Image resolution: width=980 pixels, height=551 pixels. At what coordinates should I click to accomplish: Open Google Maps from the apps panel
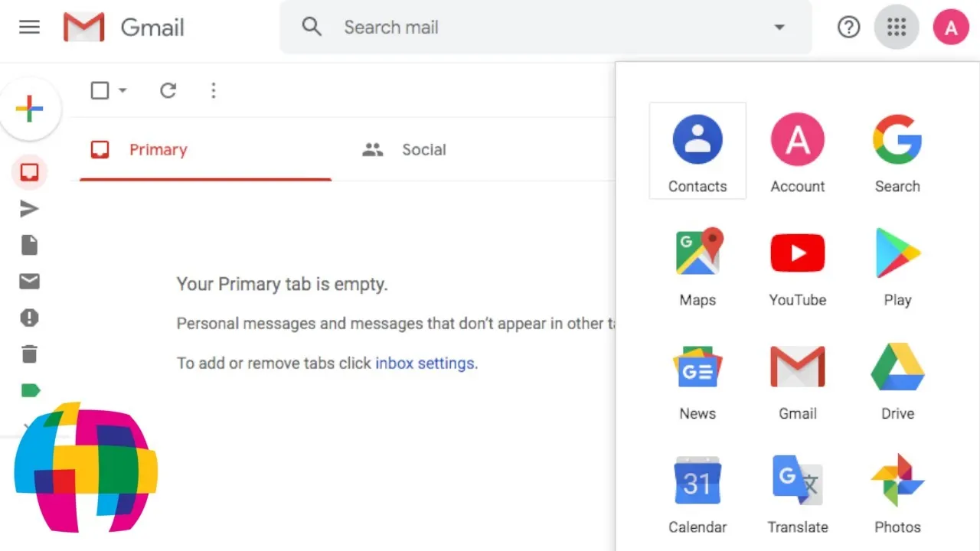[x=697, y=266]
